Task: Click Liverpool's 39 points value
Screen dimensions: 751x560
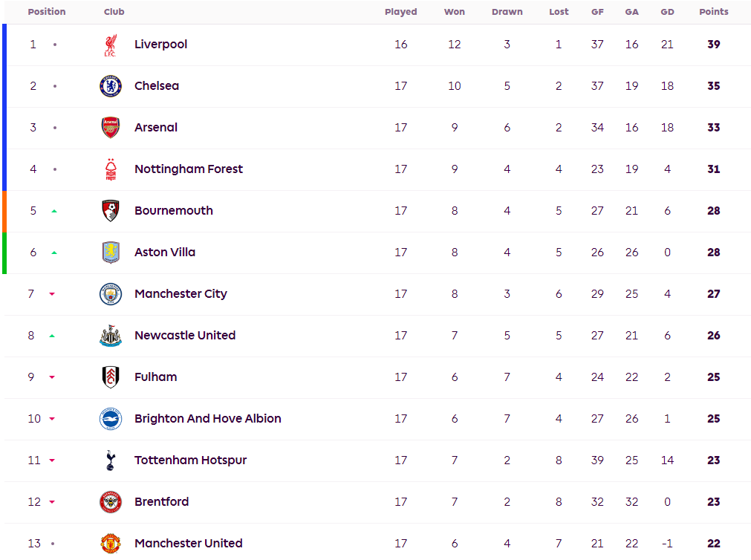Action: (x=714, y=44)
